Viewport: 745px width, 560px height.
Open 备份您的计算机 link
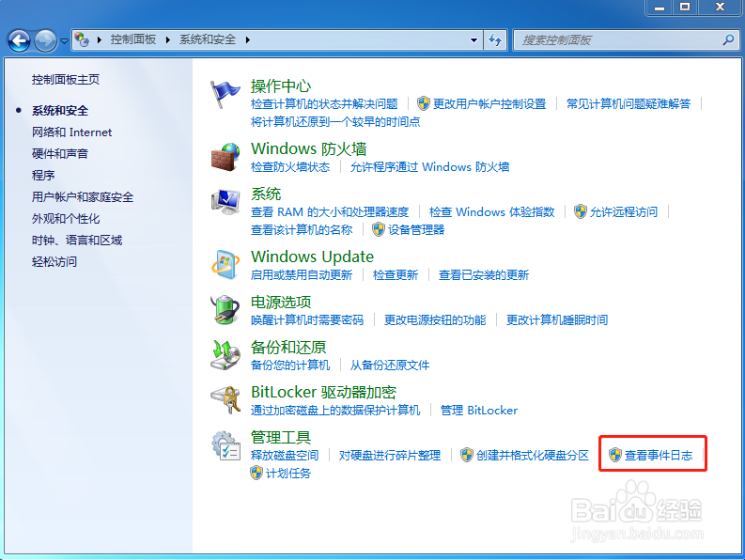click(x=290, y=366)
